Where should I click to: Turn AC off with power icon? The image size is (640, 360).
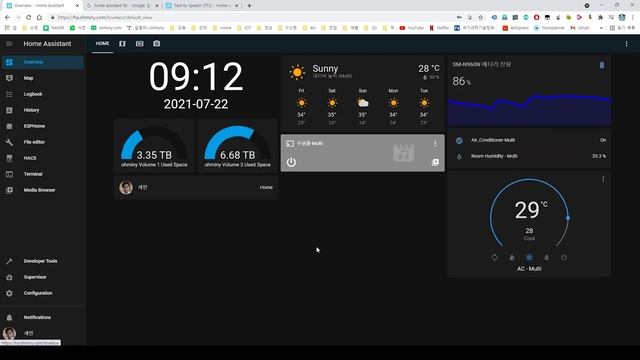click(x=564, y=258)
